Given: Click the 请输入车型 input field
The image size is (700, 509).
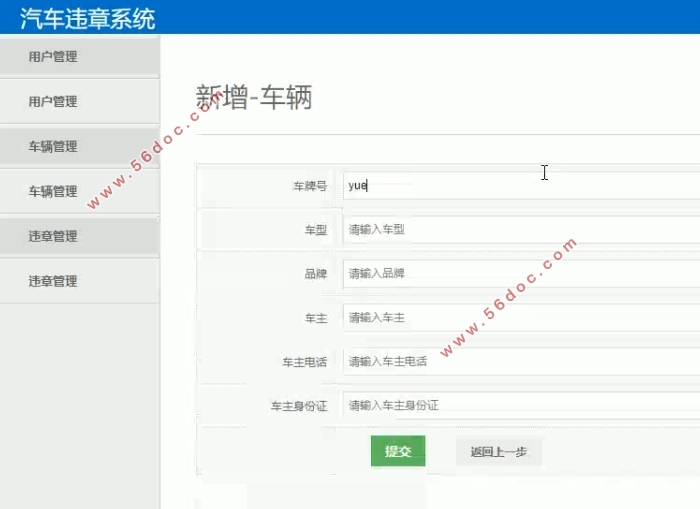Looking at the screenshot, I should tap(521, 229).
